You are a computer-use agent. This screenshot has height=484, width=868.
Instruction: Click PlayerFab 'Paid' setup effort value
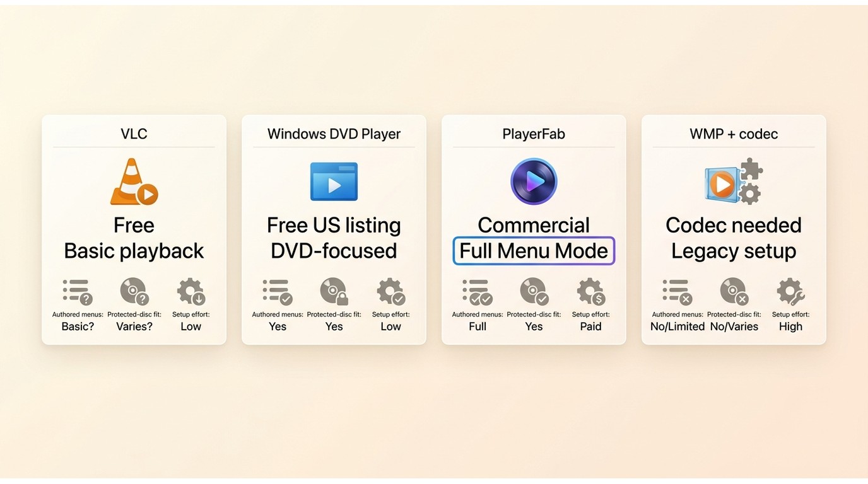tap(591, 326)
